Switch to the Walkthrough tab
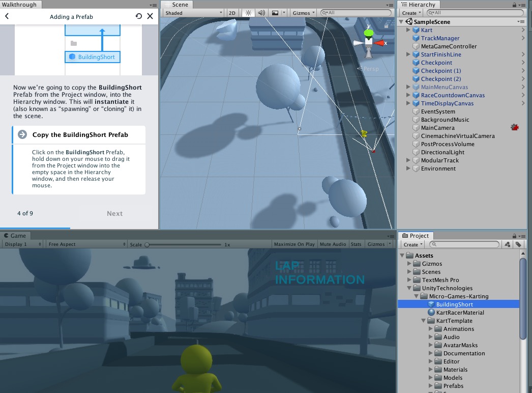Image resolution: width=532 pixels, height=393 pixels. 20,5
